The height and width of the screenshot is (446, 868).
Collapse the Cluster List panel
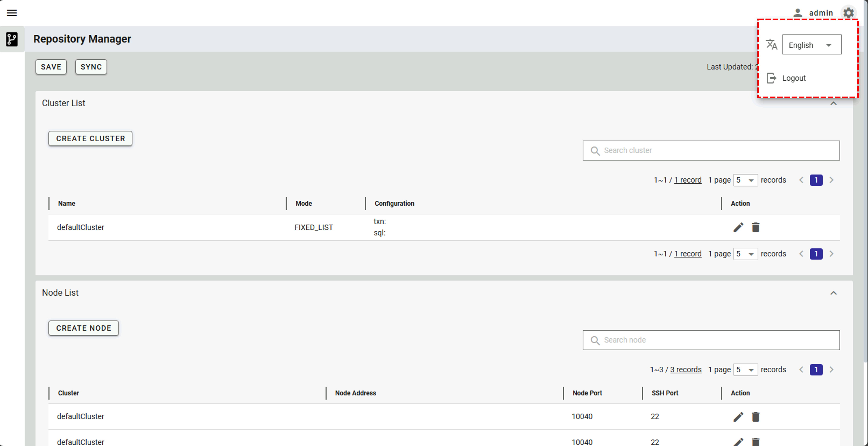point(833,103)
